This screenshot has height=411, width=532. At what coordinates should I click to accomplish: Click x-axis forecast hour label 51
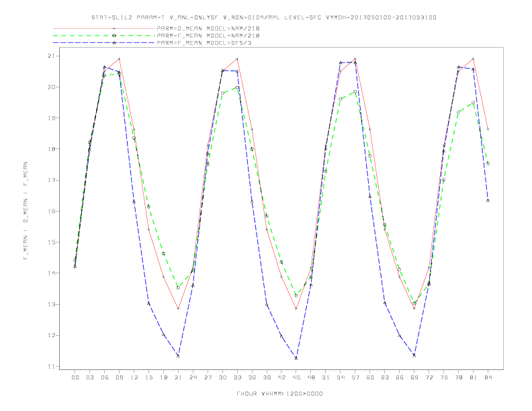326,377
